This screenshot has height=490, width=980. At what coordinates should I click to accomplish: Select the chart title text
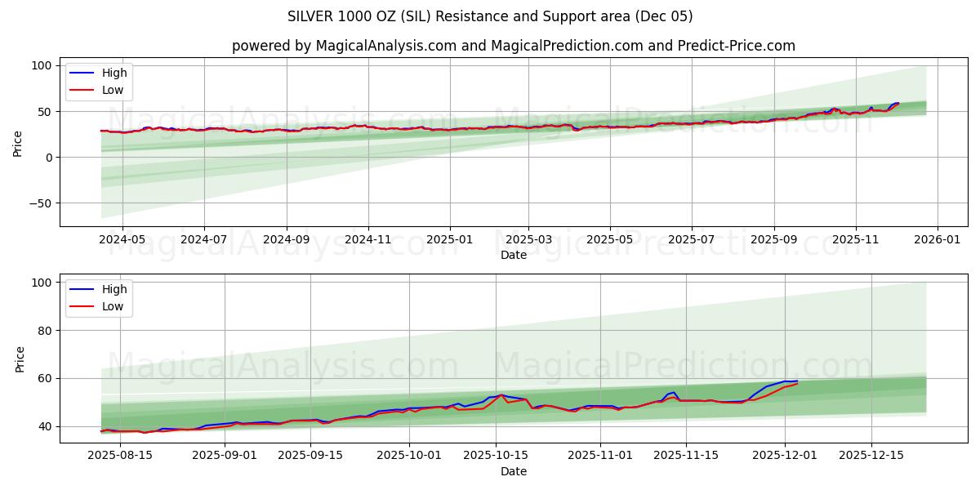tap(490, 16)
